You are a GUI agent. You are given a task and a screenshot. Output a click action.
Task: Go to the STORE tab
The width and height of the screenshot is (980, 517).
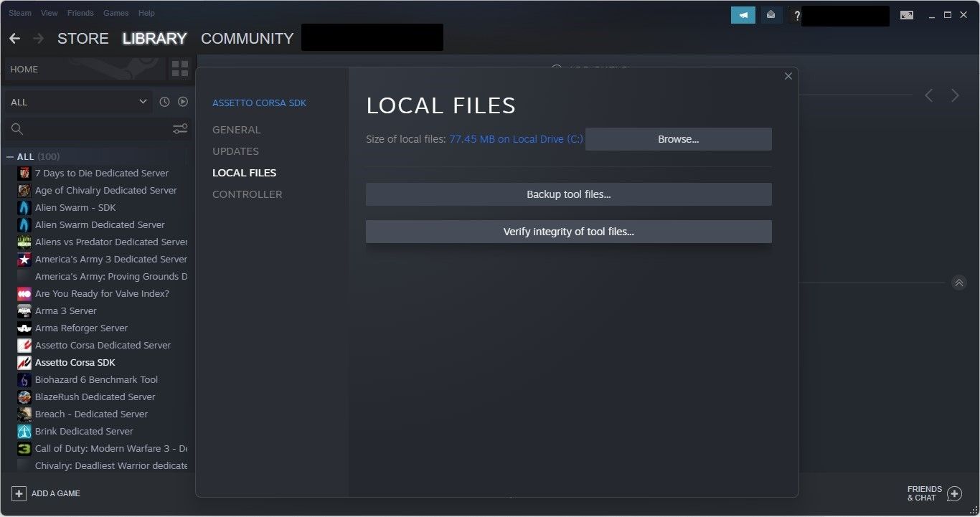pyautogui.click(x=83, y=39)
